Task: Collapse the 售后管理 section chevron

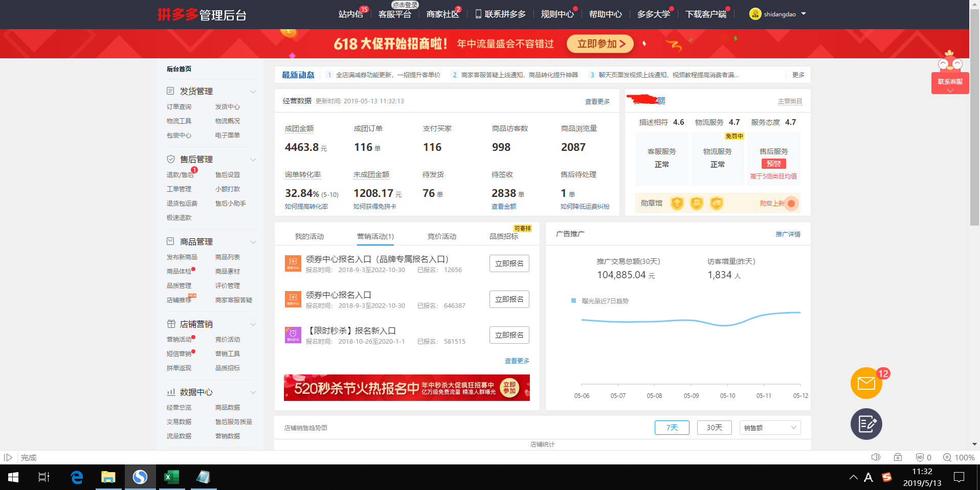Action: pos(253,159)
